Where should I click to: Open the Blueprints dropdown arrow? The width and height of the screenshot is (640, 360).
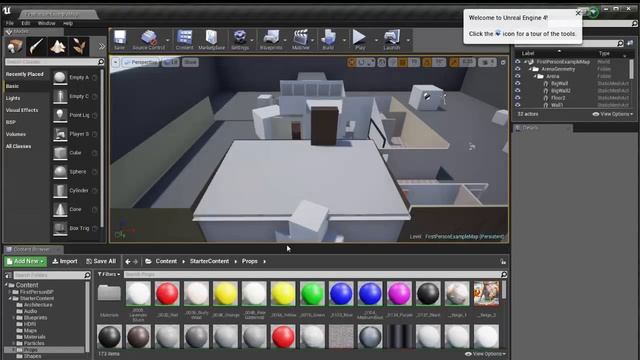tap(285, 40)
